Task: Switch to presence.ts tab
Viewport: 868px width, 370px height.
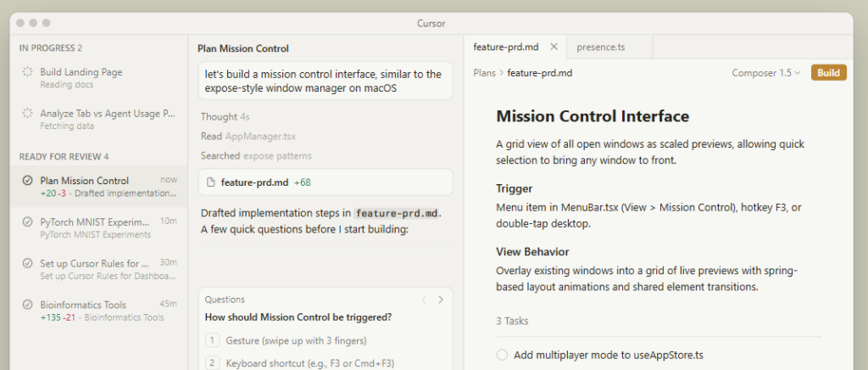Action: (x=609, y=47)
